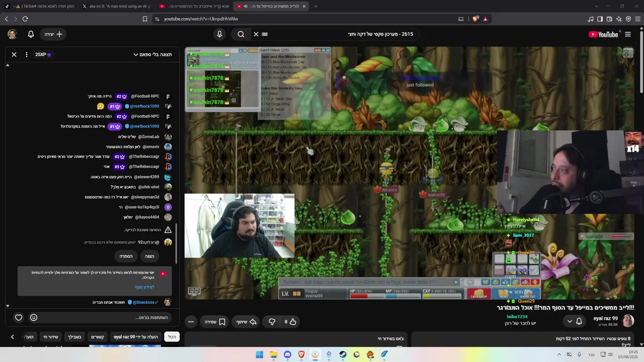Go back to the previous page
The width and height of the screenshot is (644, 362).
[x=6, y=19]
